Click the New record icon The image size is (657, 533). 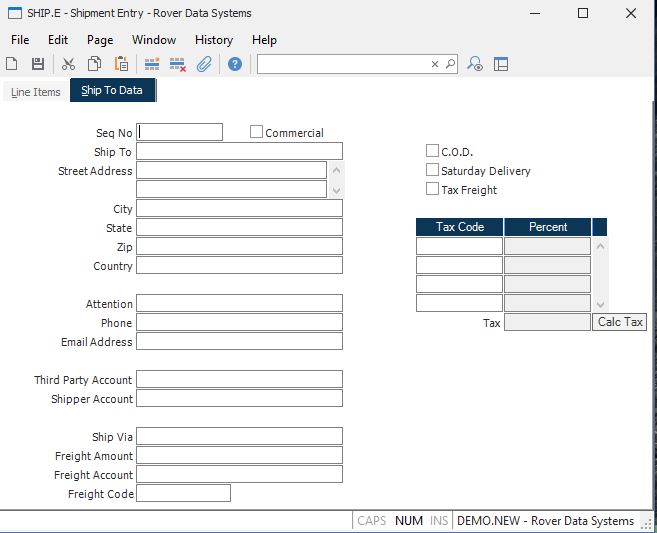coord(12,64)
